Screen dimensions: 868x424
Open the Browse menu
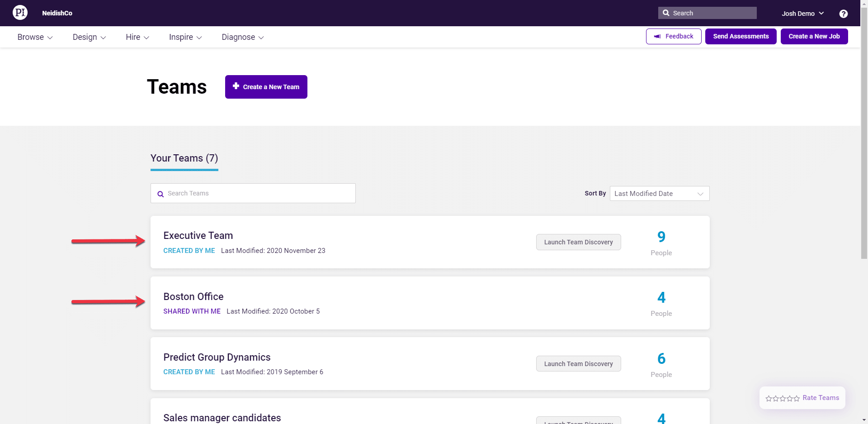tap(35, 37)
